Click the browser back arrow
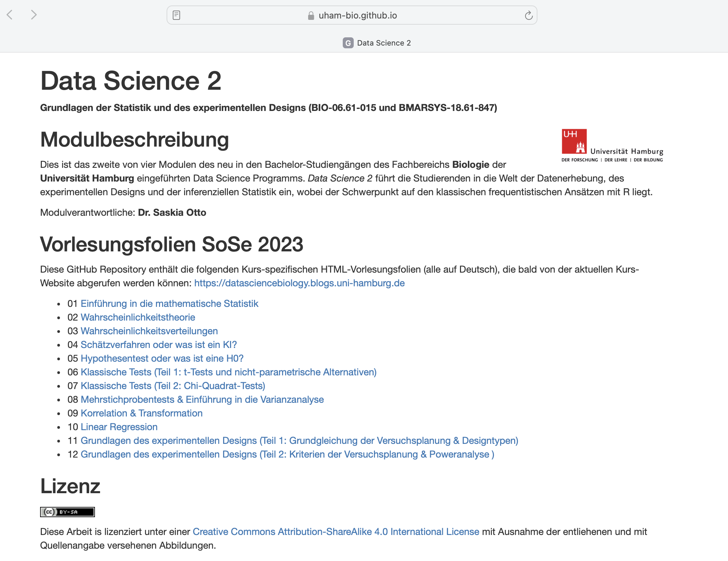The width and height of the screenshot is (728, 561). coord(10,15)
